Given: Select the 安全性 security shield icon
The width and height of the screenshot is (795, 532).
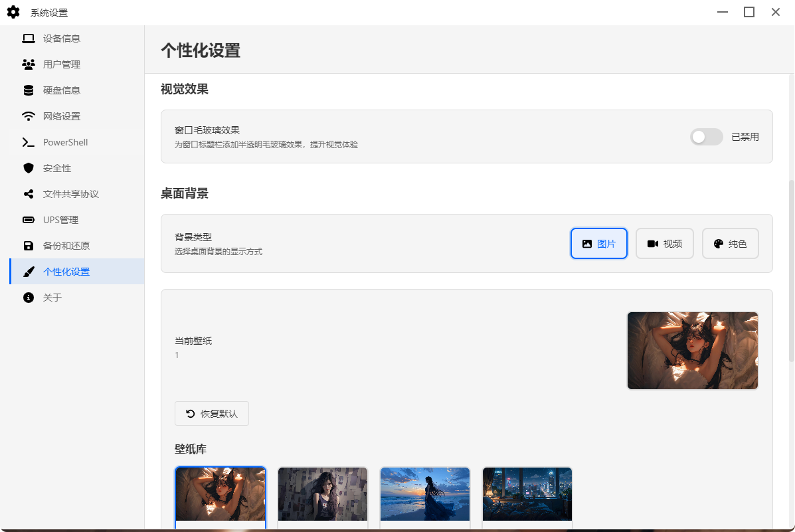Looking at the screenshot, I should tap(28, 167).
